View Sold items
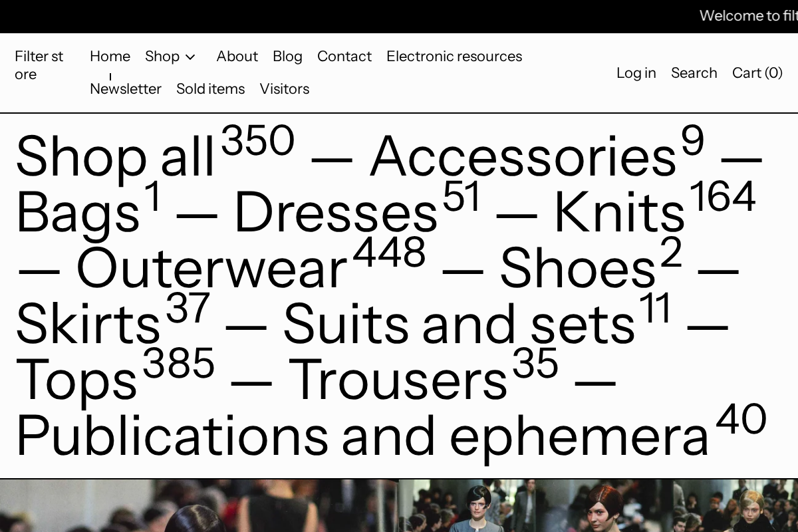The width and height of the screenshot is (798, 532). pyautogui.click(x=211, y=88)
